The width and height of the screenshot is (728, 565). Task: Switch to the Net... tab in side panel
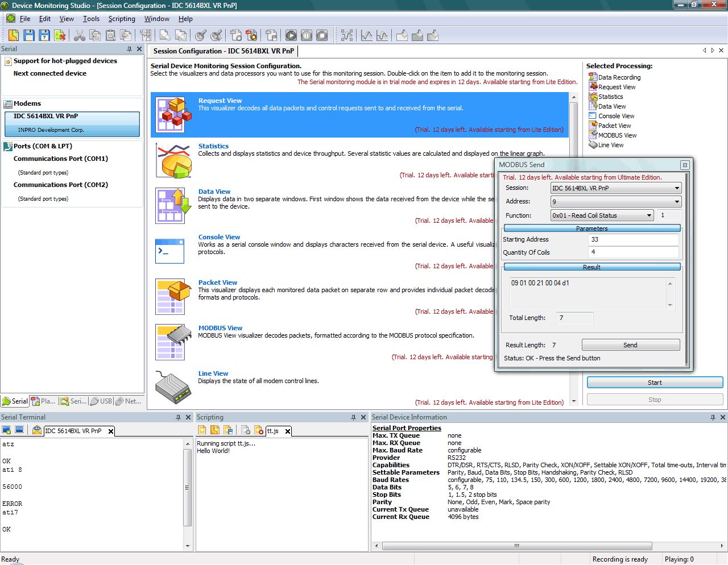coord(129,401)
